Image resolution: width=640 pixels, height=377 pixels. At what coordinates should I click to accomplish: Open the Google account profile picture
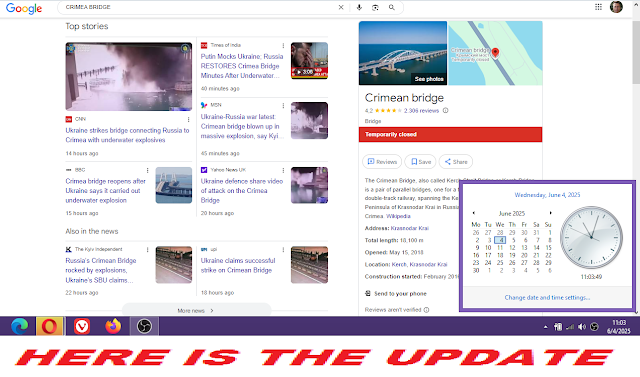point(616,7)
